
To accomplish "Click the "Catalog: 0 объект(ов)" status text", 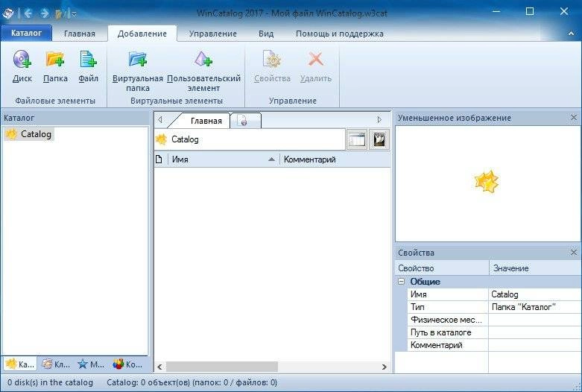I will 192,382.
